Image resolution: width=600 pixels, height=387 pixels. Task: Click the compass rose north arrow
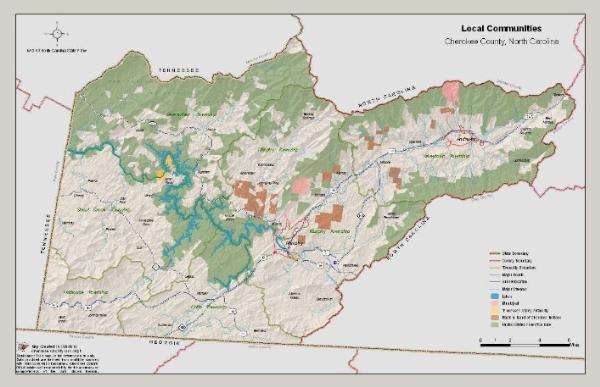pyautogui.click(x=57, y=34)
